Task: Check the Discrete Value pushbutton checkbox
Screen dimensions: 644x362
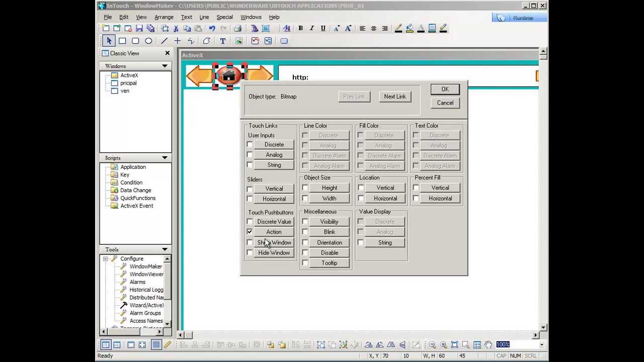Action: (x=250, y=222)
